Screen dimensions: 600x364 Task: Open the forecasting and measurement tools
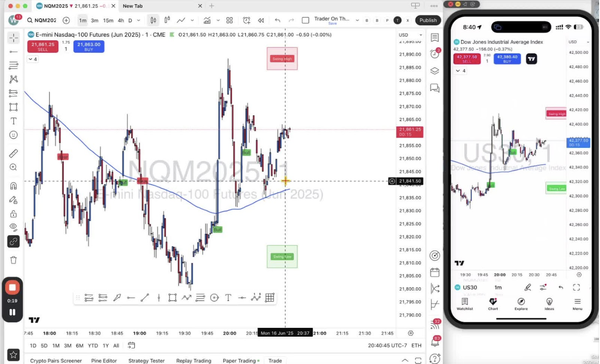pyautogui.click(x=14, y=93)
